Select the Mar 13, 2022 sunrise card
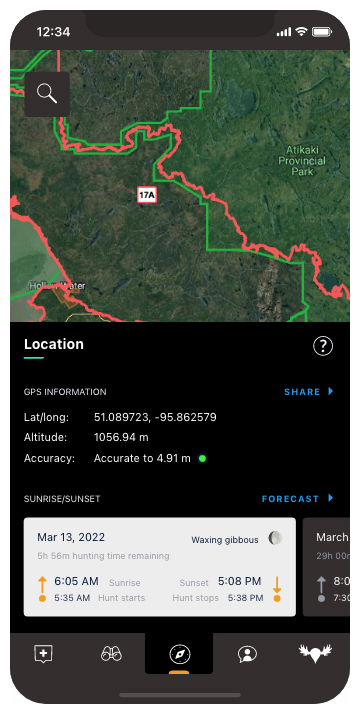Screen dimensions: 360x714 160,567
